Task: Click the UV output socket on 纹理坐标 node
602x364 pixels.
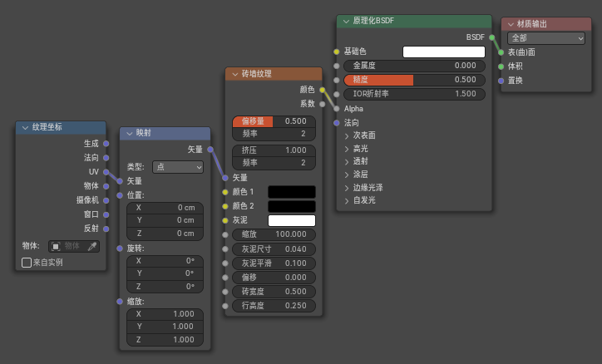Action: [106, 172]
